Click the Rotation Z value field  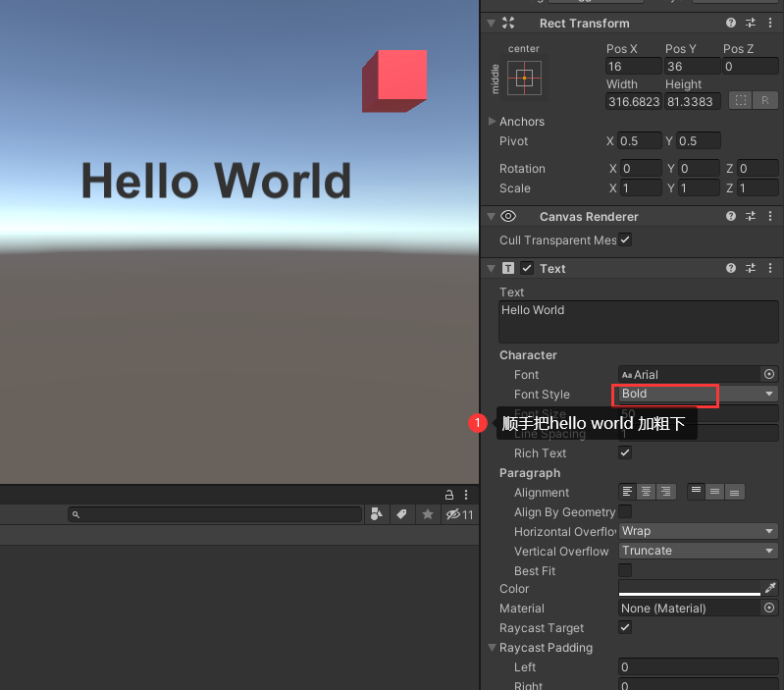tap(758, 168)
